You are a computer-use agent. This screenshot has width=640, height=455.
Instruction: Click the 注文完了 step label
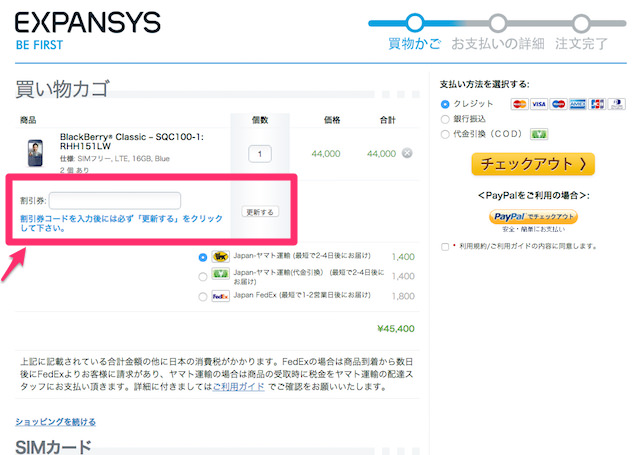581,43
